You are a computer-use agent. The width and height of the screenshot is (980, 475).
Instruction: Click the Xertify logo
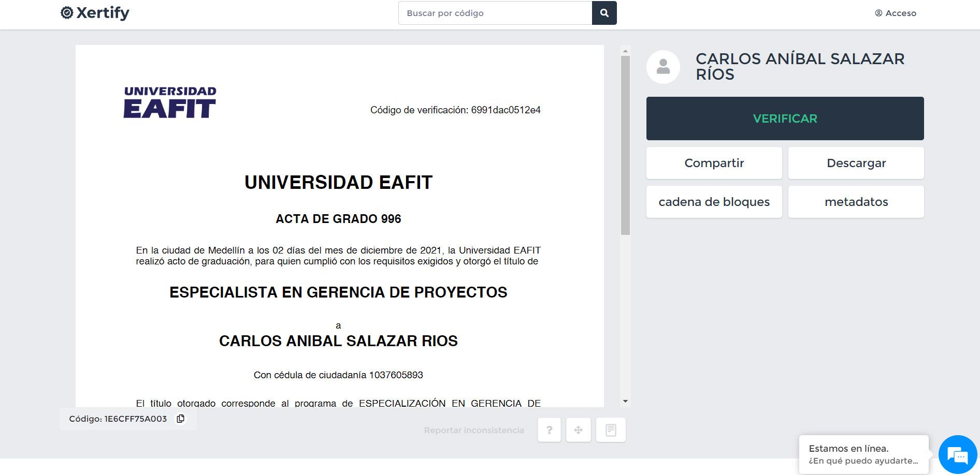click(95, 13)
